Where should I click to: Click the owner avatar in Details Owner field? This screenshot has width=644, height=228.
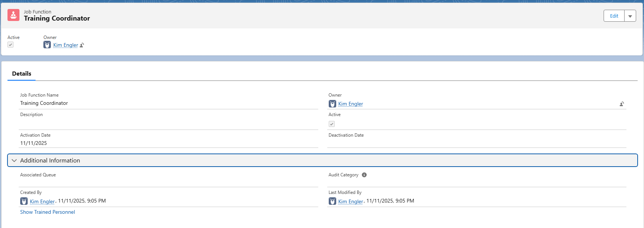click(x=332, y=104)
